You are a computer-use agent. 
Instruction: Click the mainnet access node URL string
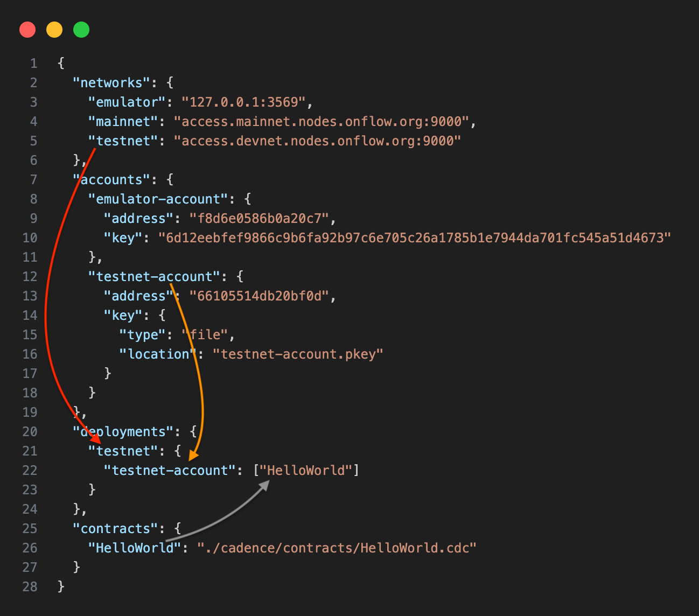pyautogui.click(x=321, y=122)
